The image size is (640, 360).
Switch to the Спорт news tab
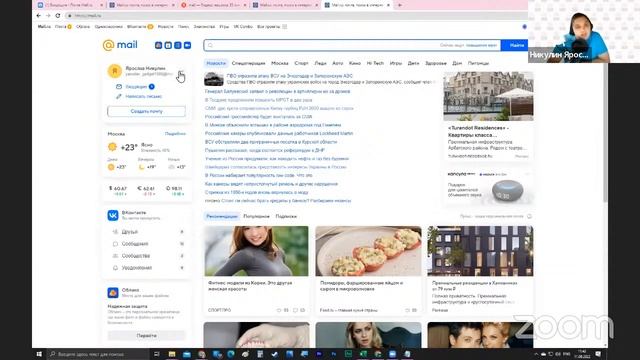tap(301, 63)
